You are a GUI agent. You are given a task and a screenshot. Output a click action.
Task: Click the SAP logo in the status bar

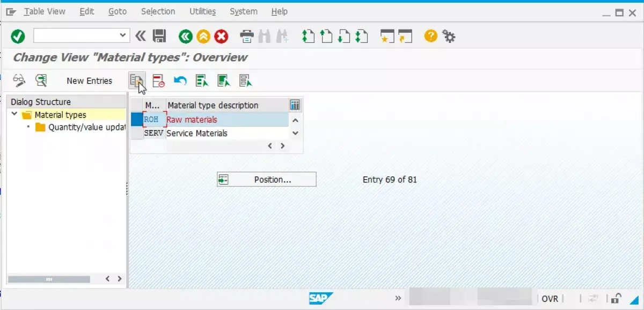[x=321, y=299]
